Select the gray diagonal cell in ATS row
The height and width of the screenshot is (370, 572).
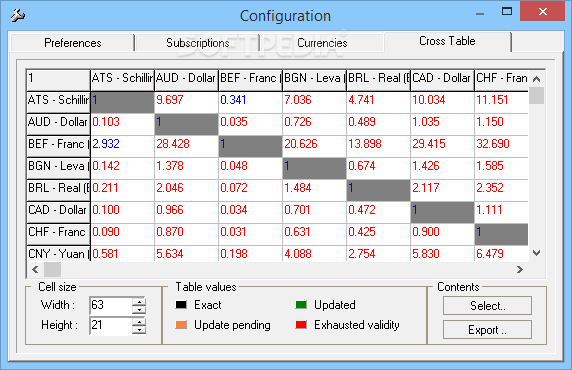122,102
